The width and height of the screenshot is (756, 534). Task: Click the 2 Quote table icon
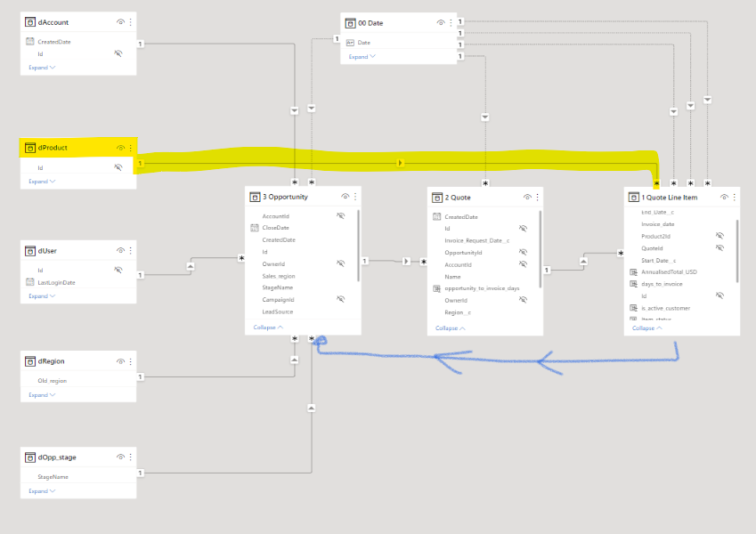coord(437,198)
